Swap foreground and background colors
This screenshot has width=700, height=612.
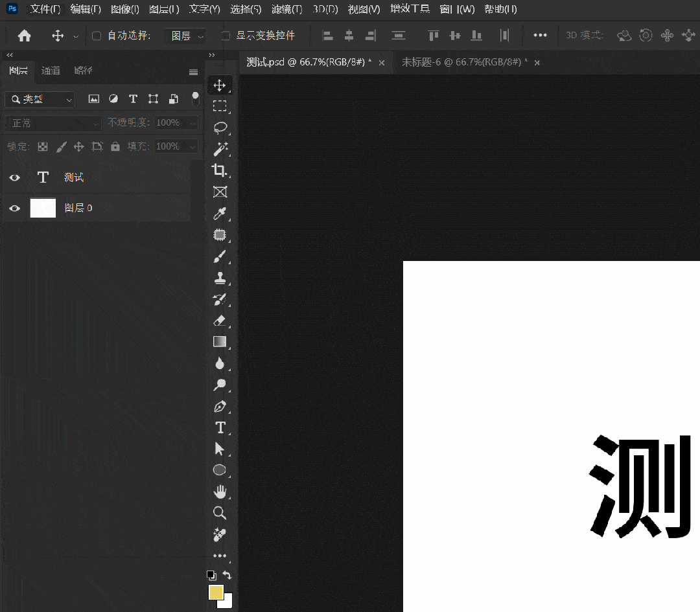click(227, 575)
